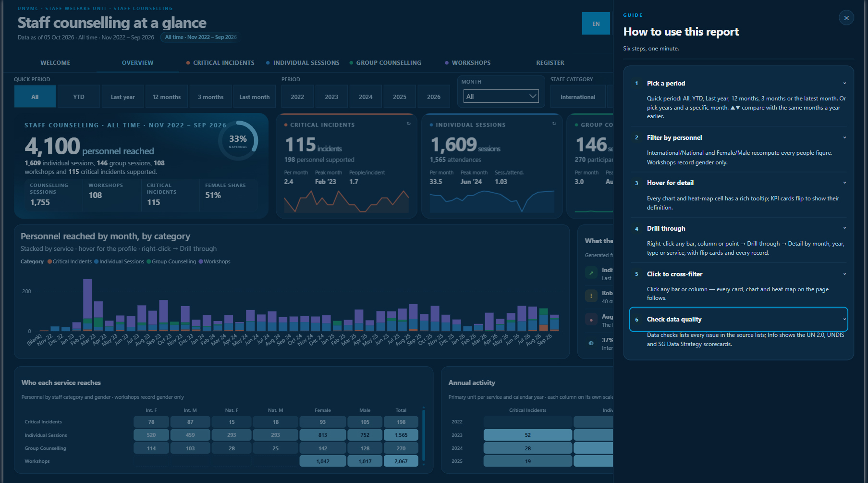Open the Month dropdown
The width and height of the screenshot is (868, 483).
[501, 96]
